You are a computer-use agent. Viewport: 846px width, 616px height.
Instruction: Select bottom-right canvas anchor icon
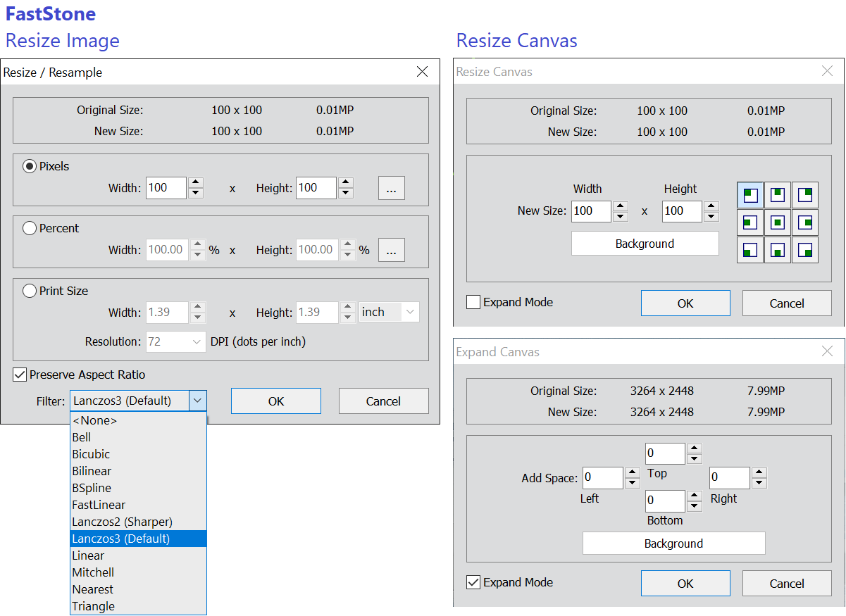[805, 250]
